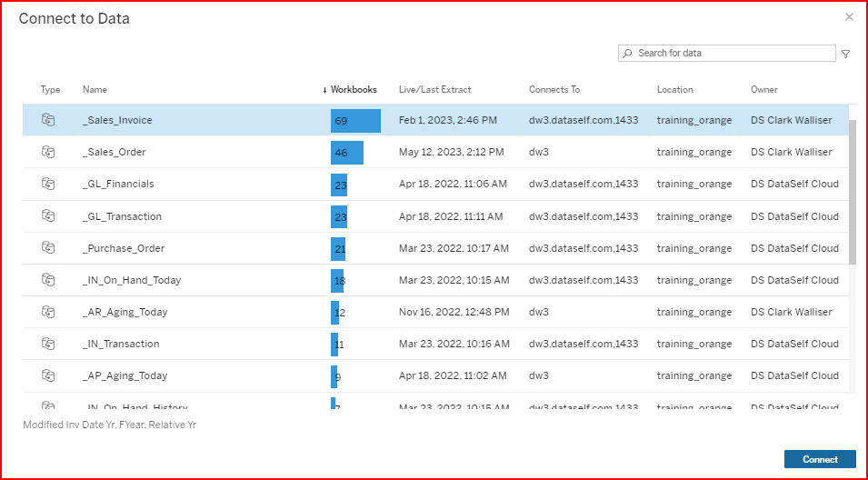Click the data source icon for _AR_Aging_Today
The width and height of the screenshot is (868, 480).
(x=49, y=312)
